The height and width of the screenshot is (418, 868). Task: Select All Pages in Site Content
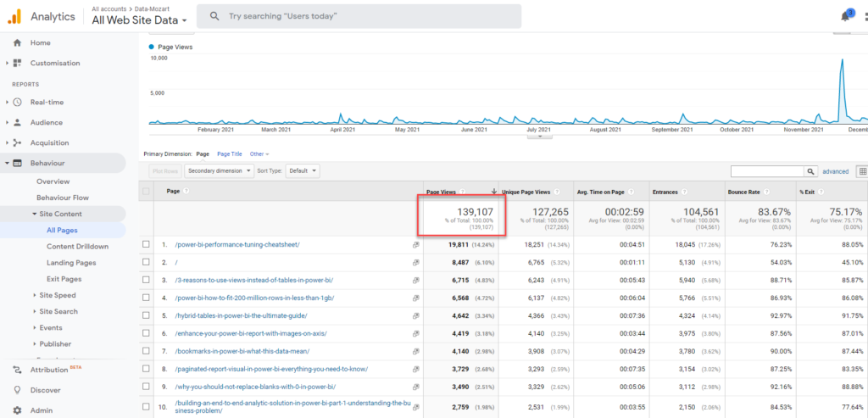click(x=62, y=231)
